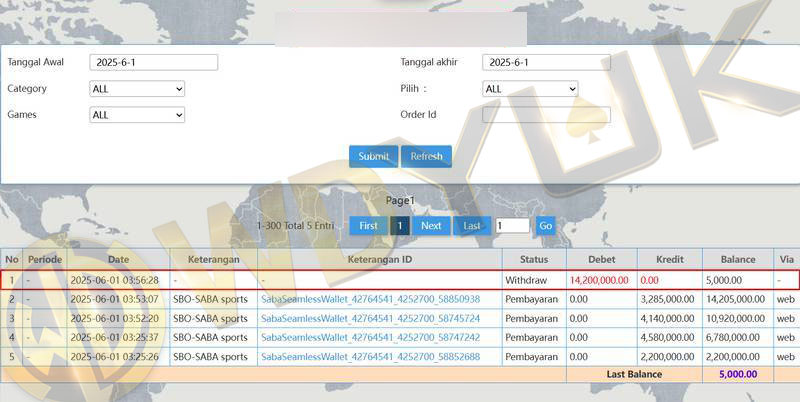The height and width of the screenshot is (402, 800).
Task: Click the Tanggal Awal date field
Action: click(154, 62)
